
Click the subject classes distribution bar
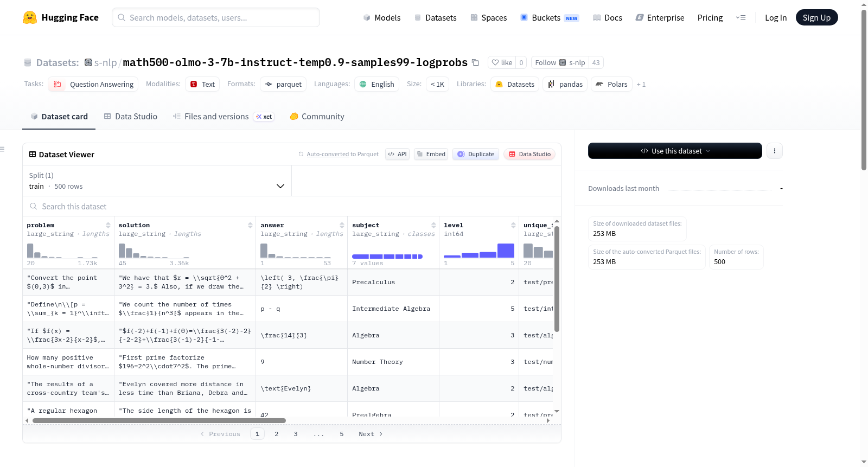tap(387, 256)
